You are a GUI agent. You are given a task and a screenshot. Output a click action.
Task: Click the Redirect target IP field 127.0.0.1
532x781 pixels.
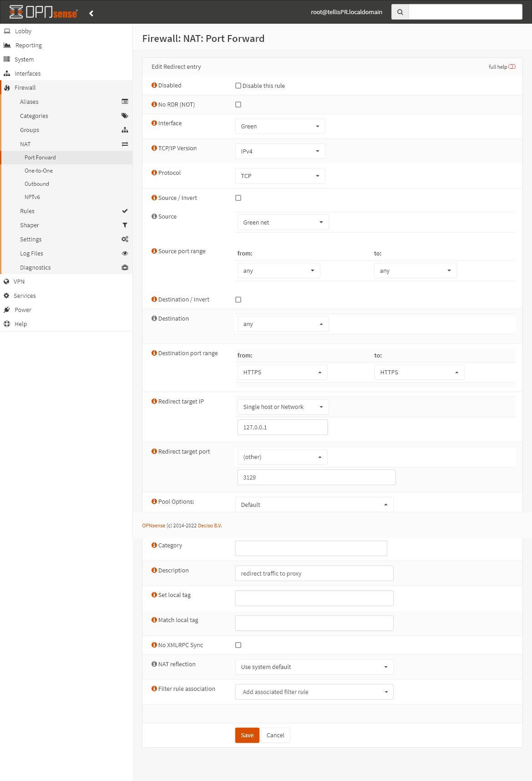tap(283, 427)
